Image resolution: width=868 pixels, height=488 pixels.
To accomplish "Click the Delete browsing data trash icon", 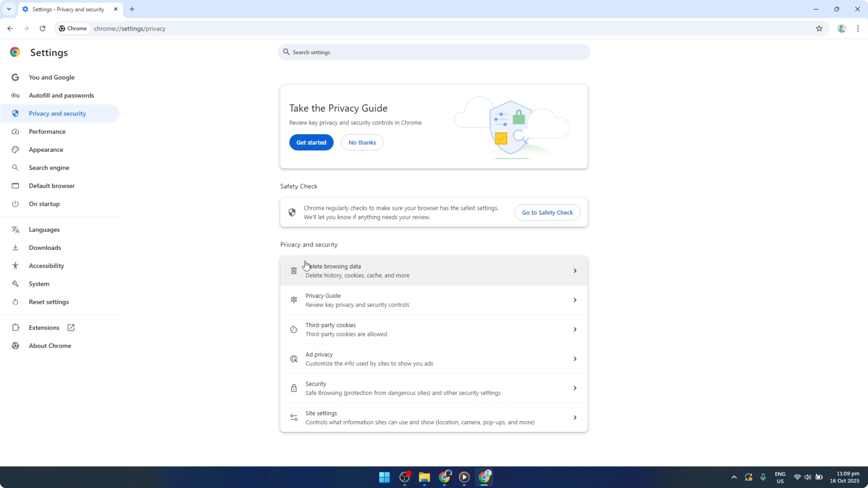I will coord(293,270).
